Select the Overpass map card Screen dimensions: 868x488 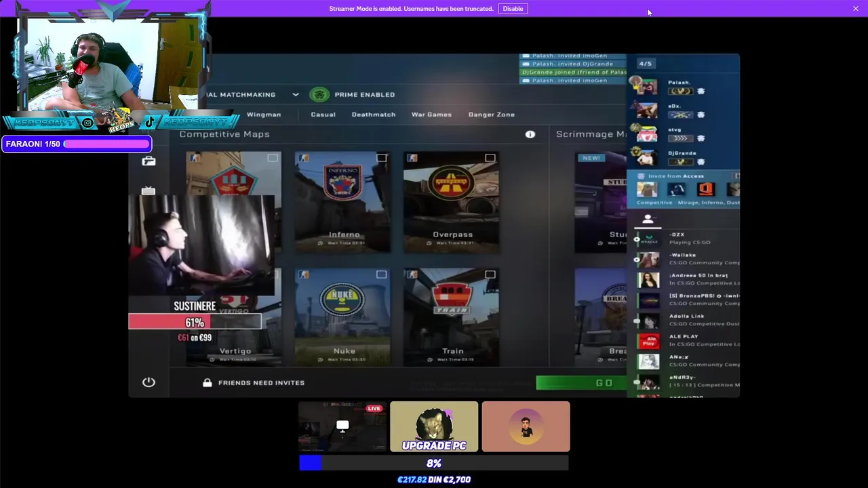(452, 201)
